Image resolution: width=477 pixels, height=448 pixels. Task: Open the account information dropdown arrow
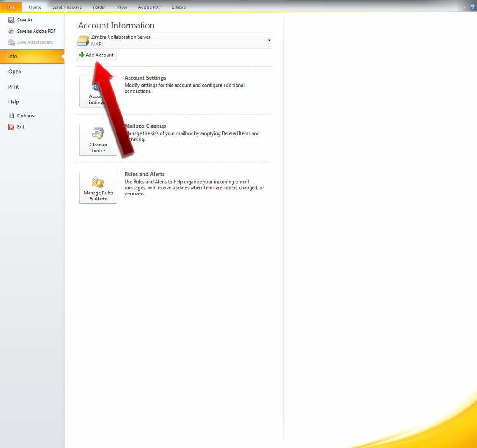point(269,41)
